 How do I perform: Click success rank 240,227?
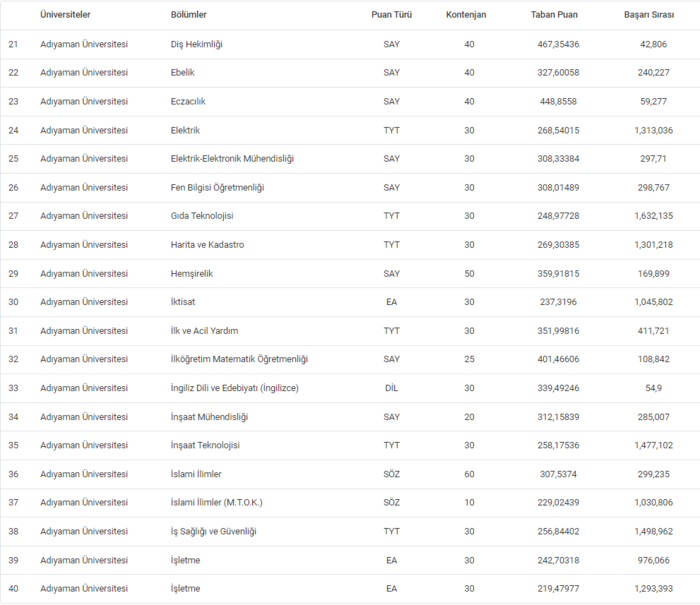tap(653, 72)
